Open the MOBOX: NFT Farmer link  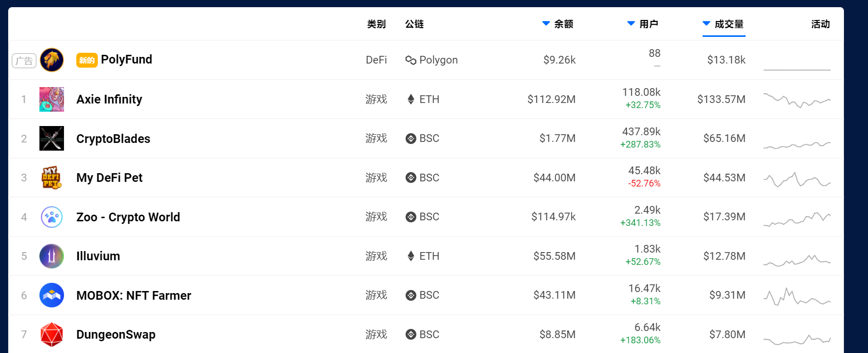click(134, 296)
